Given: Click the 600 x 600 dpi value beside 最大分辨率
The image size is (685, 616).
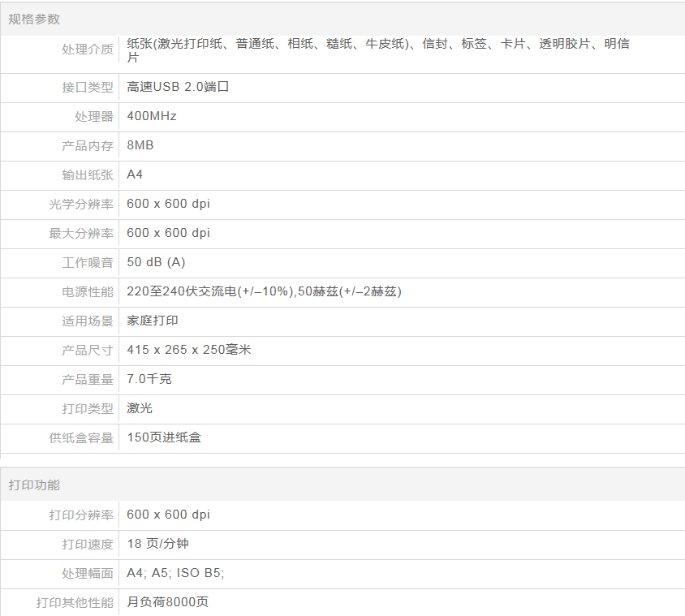Looking at the screenshot, I should pyautogui.click(x=168, y=233).
